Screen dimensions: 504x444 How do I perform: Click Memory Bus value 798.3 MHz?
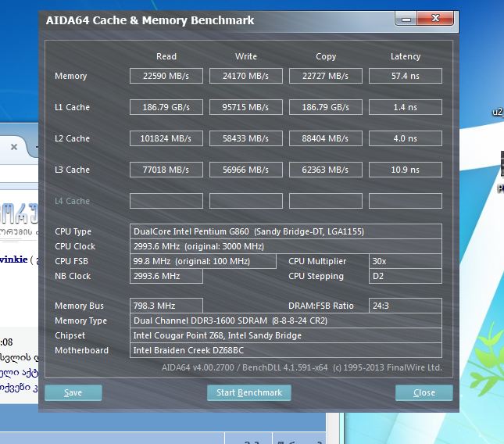click(x=166, y=306)
